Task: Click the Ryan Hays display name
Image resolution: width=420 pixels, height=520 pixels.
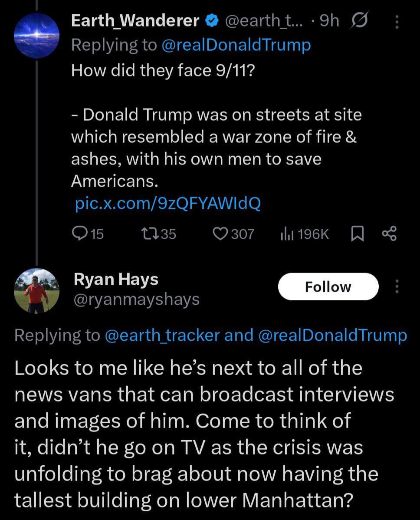Action: pos(116,280)
